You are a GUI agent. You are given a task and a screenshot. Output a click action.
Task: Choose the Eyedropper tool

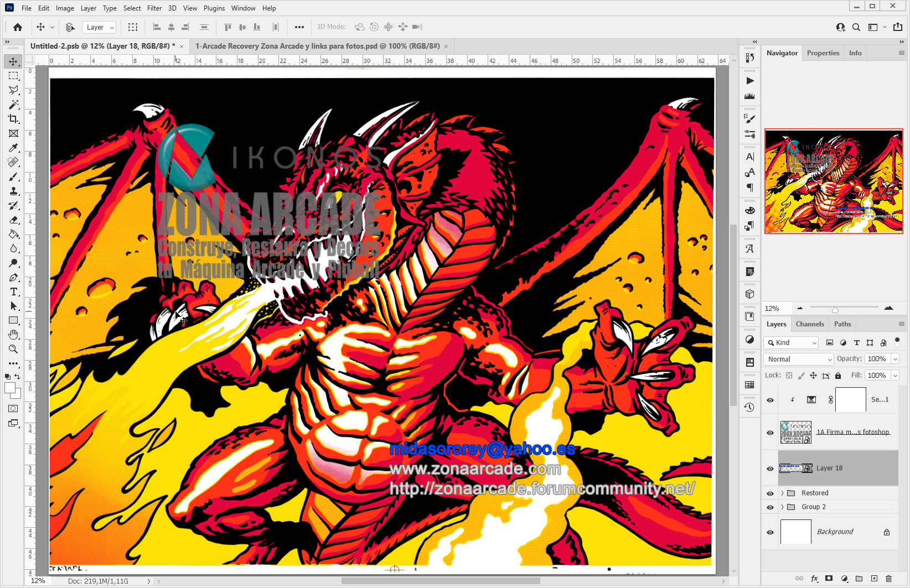click(13, 148)
